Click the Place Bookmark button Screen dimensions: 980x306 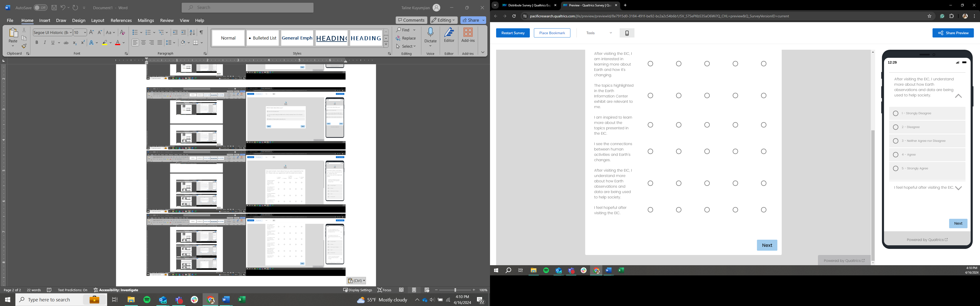click(552, 33)
